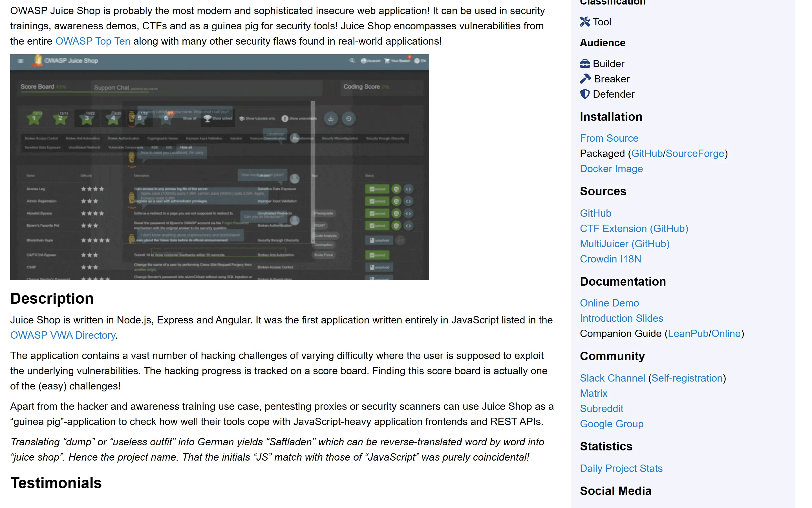The image size is (812, 508).
Task: Click the Sources sidebar heading
Action: [603, 191]
